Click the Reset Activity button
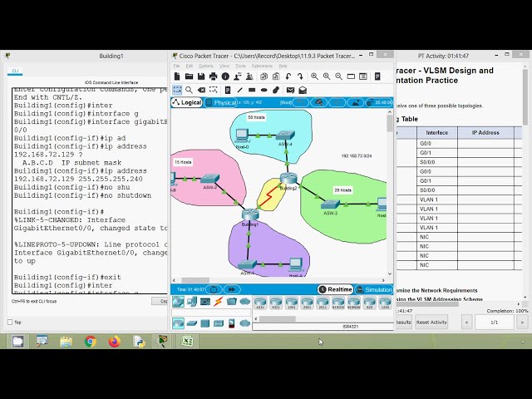The image size is (532, 399). tap(431, 323)
